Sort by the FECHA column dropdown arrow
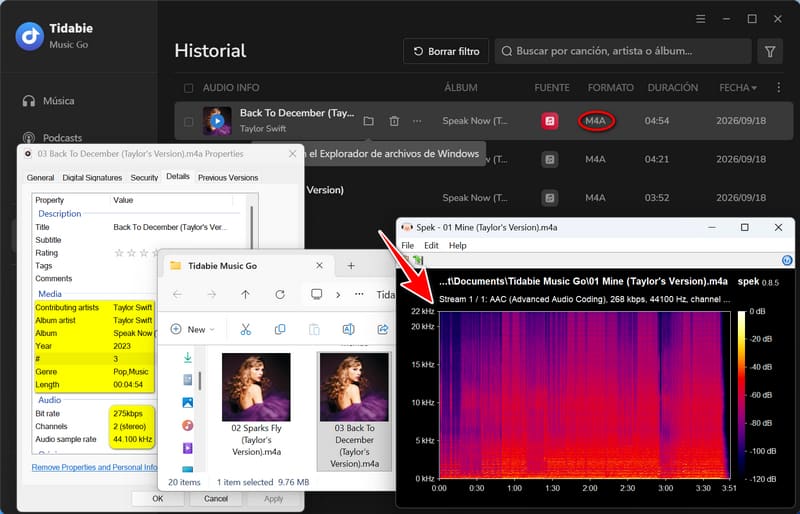 754,88
